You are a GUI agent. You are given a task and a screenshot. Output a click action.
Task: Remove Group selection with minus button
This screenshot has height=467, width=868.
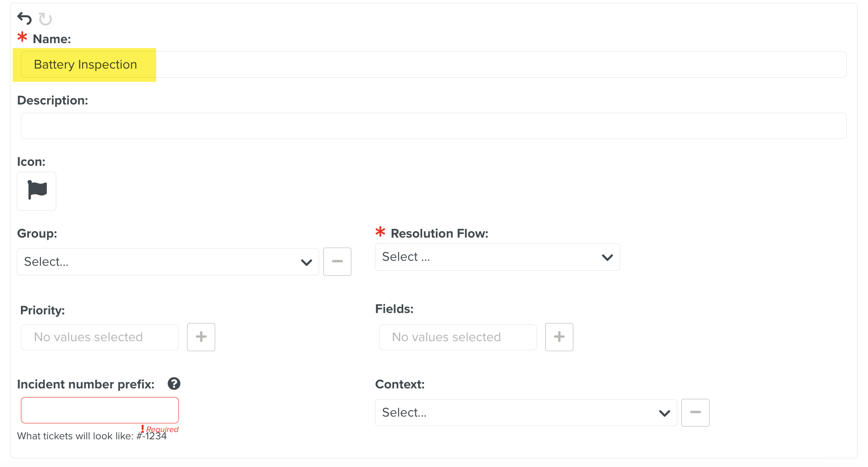337,262
